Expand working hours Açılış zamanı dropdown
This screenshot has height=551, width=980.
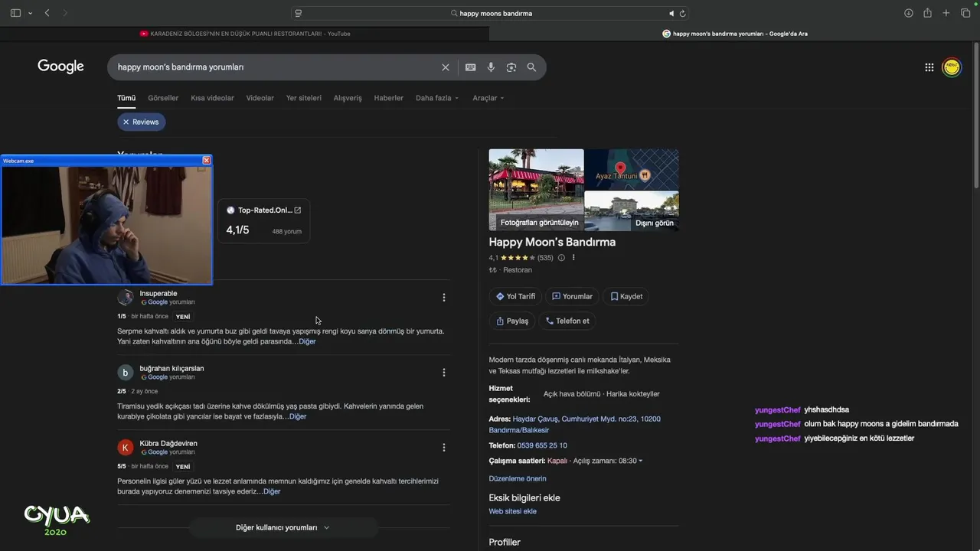(x=608, y=461)
